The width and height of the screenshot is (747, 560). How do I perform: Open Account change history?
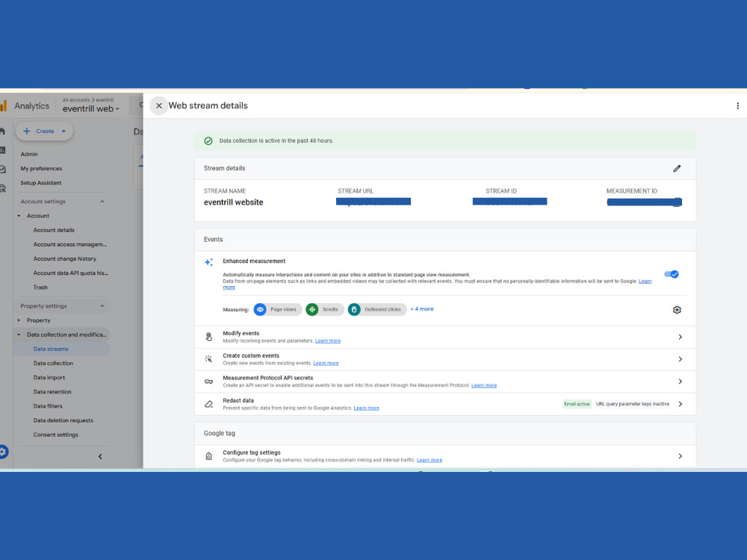coord(65,258)
